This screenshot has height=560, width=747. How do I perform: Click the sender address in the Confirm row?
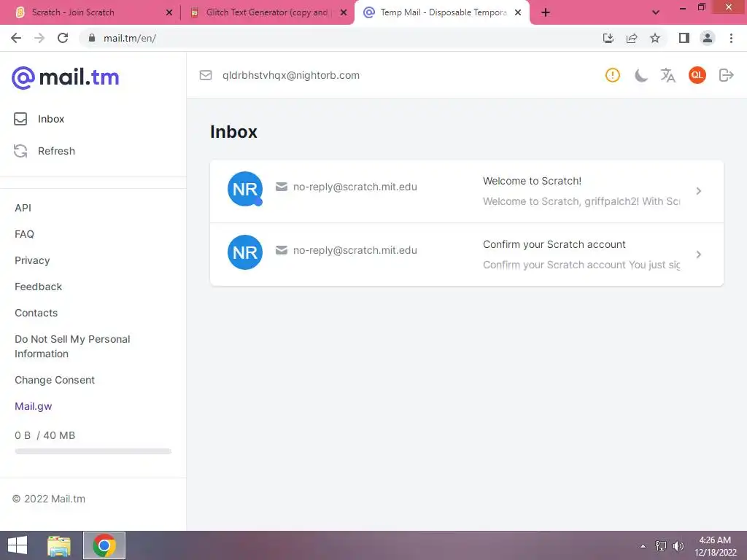point(355,250)
